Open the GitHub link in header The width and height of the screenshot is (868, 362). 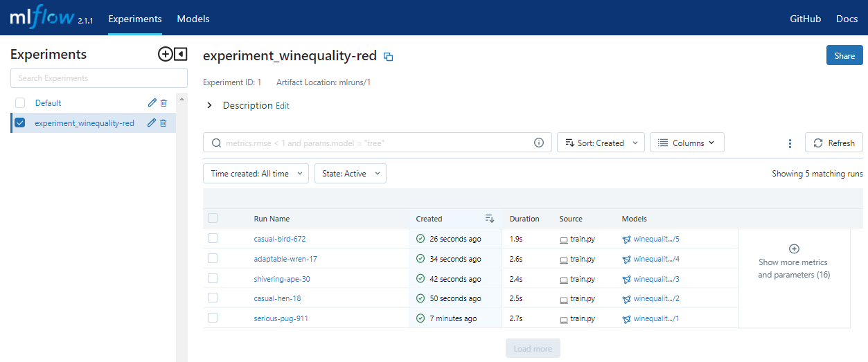(806, 19)
